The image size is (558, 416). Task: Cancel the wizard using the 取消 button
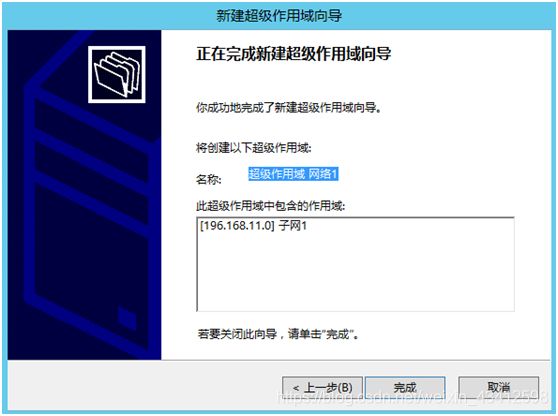[499, 387]
